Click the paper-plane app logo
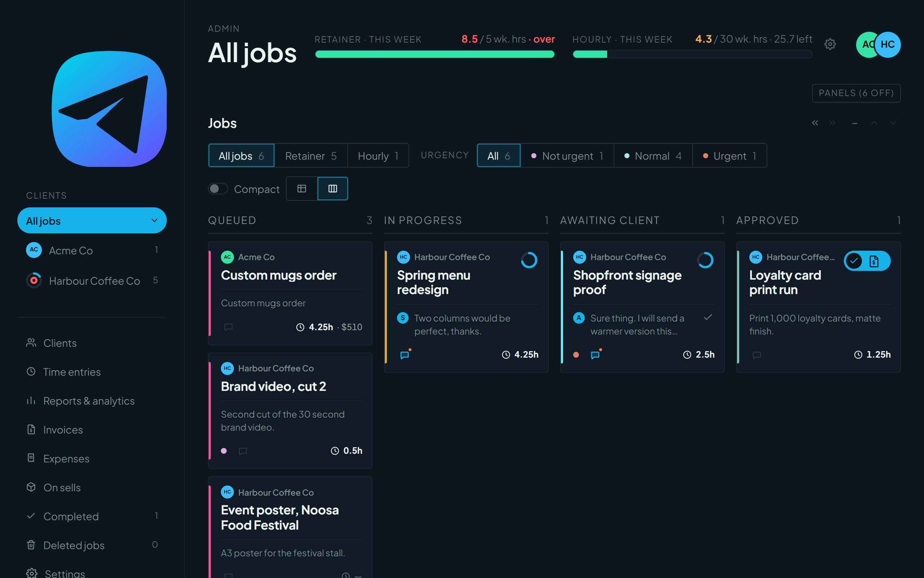 pyautogui.click(x=109, y=109)
